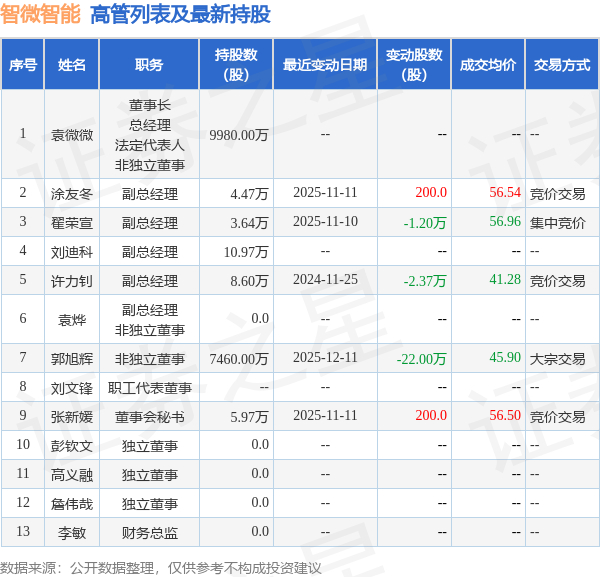600x577 pixels.
Task: Click the name 张新媛
Action: pos(72,417)
